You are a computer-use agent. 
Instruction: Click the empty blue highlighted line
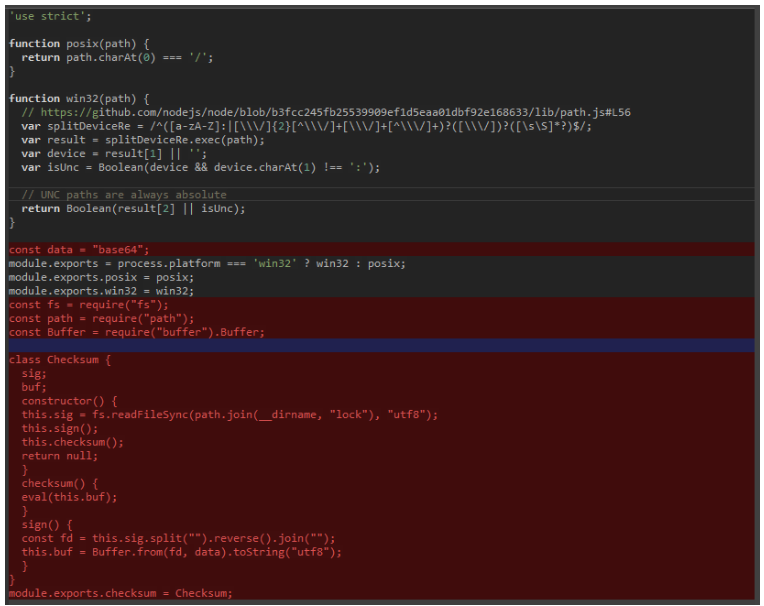click(380, 345)
